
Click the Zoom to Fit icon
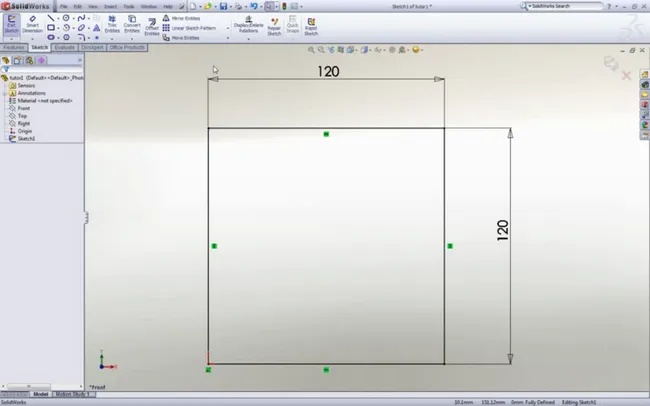tap(311, 50)
